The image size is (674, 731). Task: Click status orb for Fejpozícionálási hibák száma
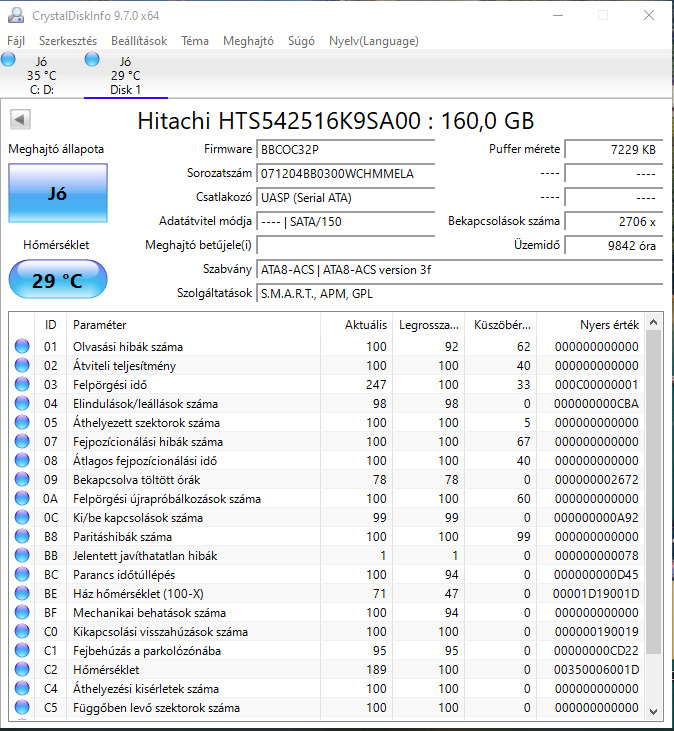(x=22, y=441)
